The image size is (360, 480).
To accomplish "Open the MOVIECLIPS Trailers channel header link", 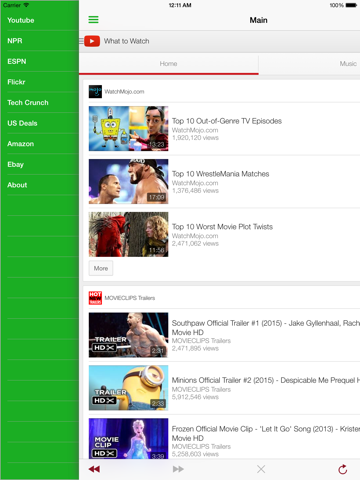I will [130, 298].
